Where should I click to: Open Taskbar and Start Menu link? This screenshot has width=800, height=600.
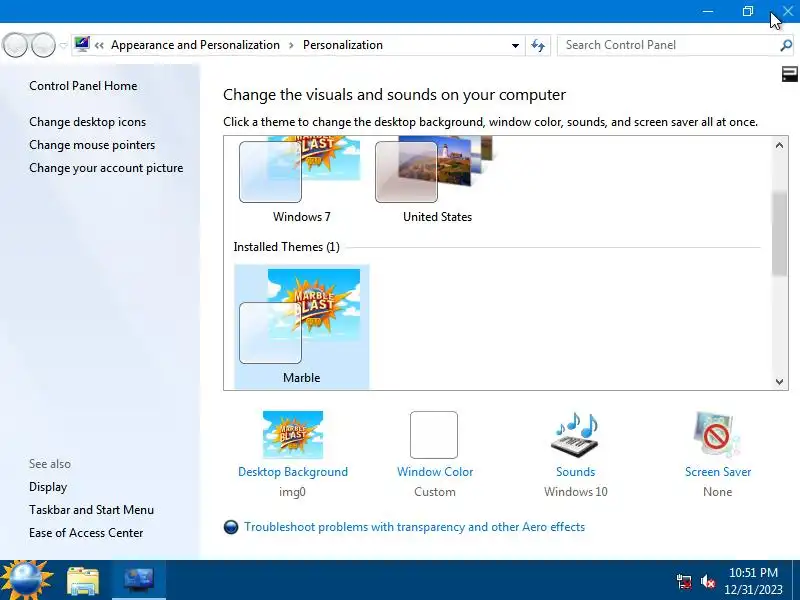91,510
